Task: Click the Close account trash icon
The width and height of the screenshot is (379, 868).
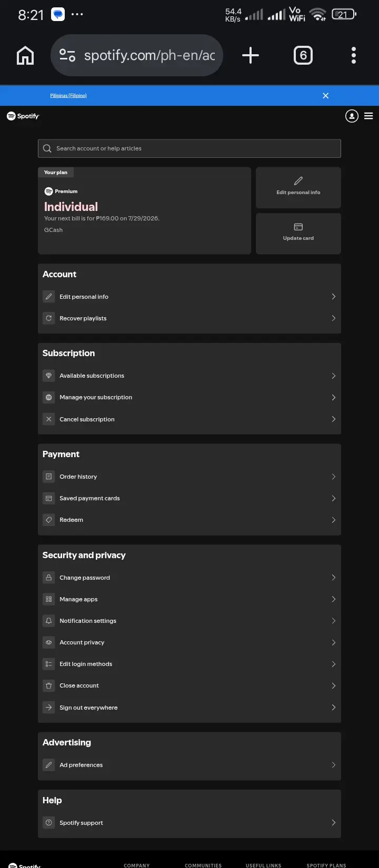Action: pyautogui.click(x=49, y=685)
